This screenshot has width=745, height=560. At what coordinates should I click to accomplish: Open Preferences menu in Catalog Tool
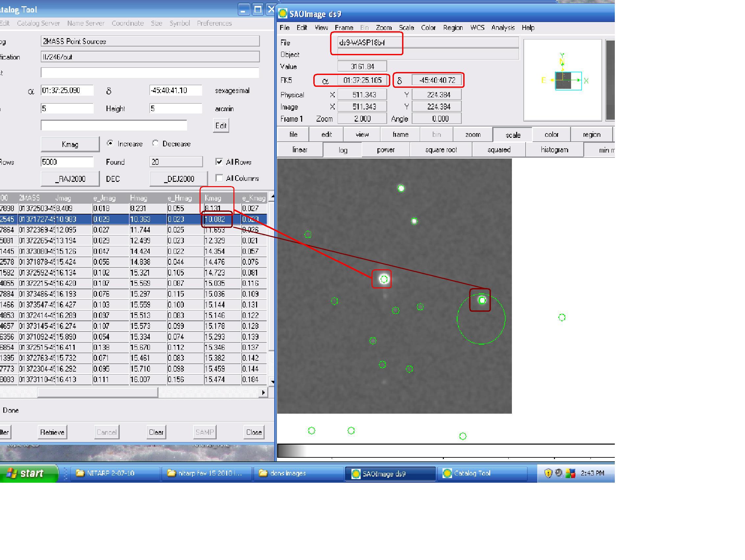[214, 23]
